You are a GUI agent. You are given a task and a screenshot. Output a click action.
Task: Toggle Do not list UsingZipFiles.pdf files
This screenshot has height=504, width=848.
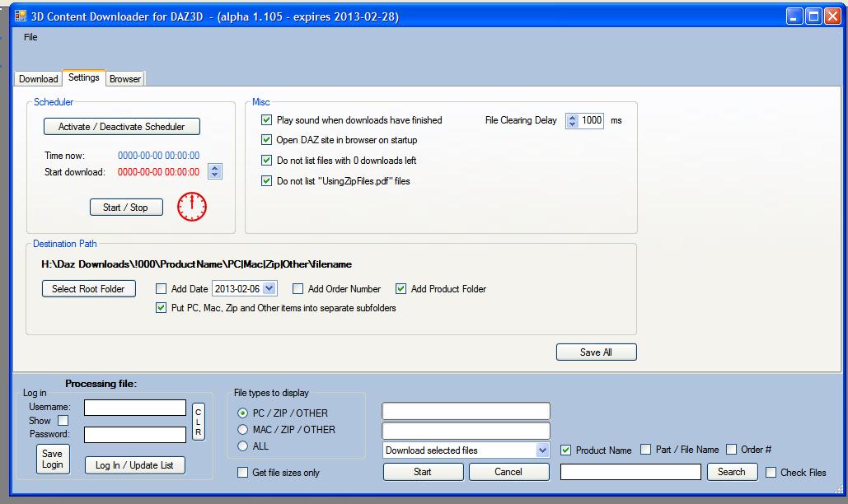pyautogui.click(x=266, y=181)
